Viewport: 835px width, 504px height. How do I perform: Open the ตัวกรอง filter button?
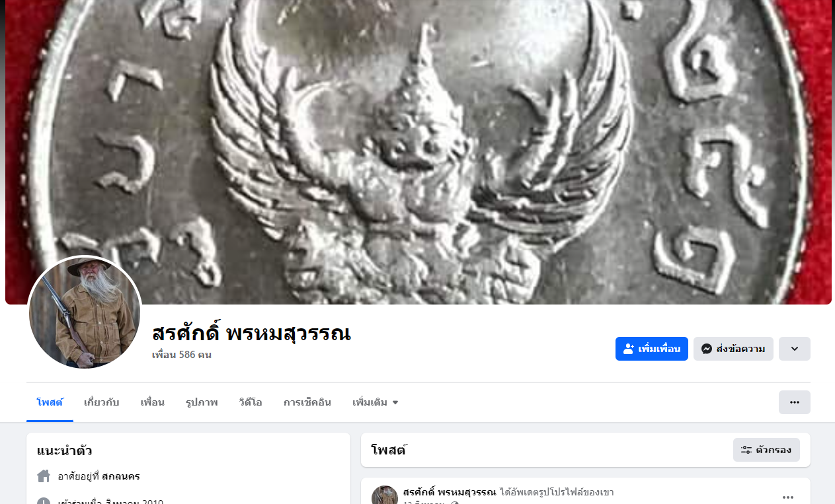click(x=766, y=450)
